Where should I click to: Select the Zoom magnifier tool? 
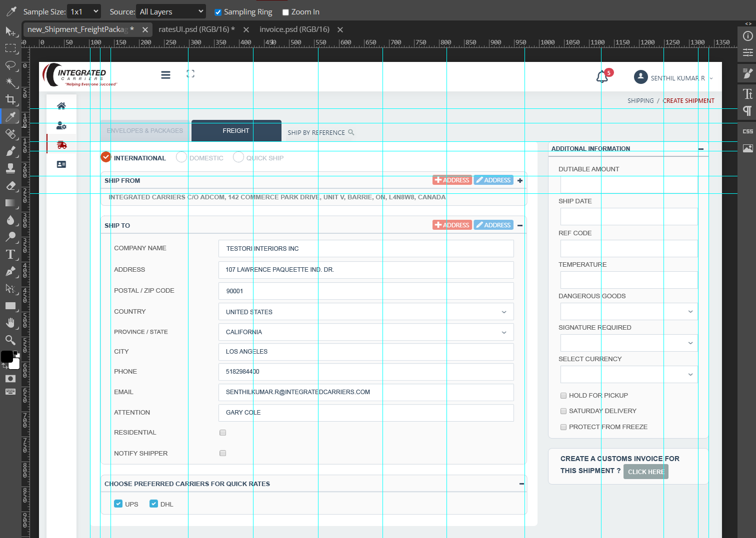pyautogui.click(x=10, y=340)
